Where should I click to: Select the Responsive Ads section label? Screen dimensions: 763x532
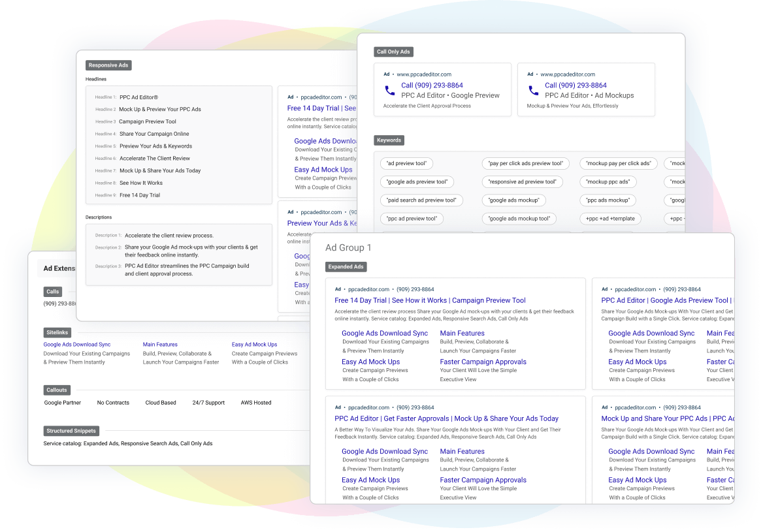pos(108,65)
